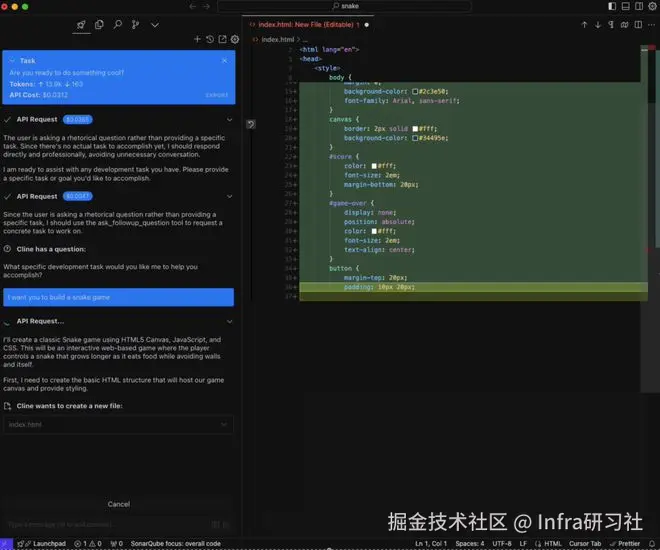660x550 pixels.
Task: Close the current Task with X
Action: click(224, 61)
